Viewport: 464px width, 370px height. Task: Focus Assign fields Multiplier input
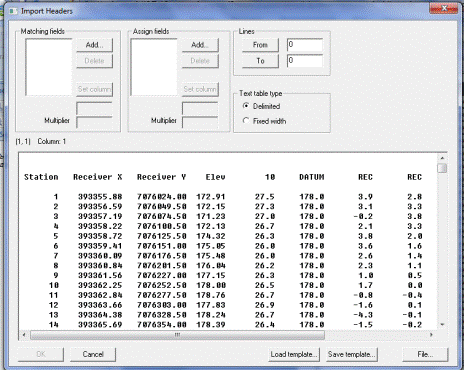click(x=200, y=122)
